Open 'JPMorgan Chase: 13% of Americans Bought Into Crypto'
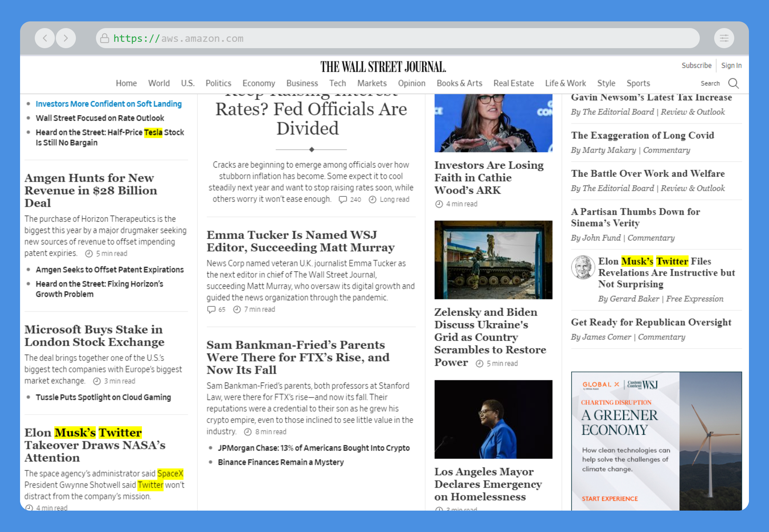 pos(314,448)
